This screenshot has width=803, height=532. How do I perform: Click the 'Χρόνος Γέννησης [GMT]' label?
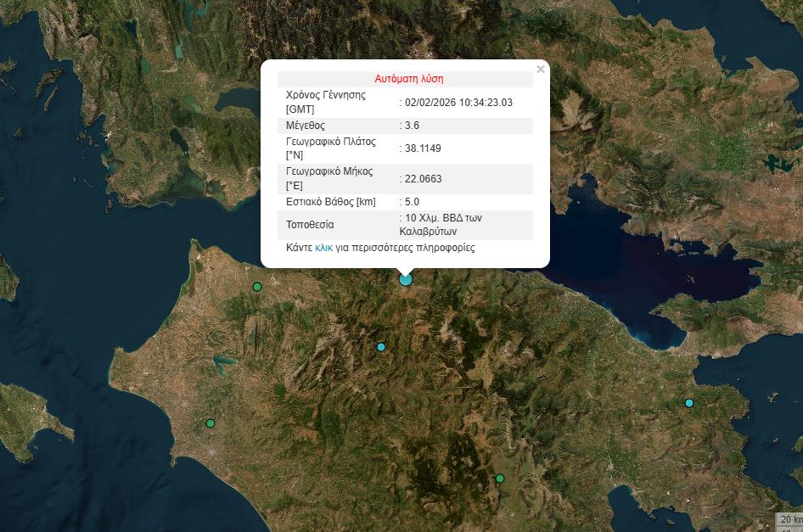pyautogui.click(x=326, y=102)
